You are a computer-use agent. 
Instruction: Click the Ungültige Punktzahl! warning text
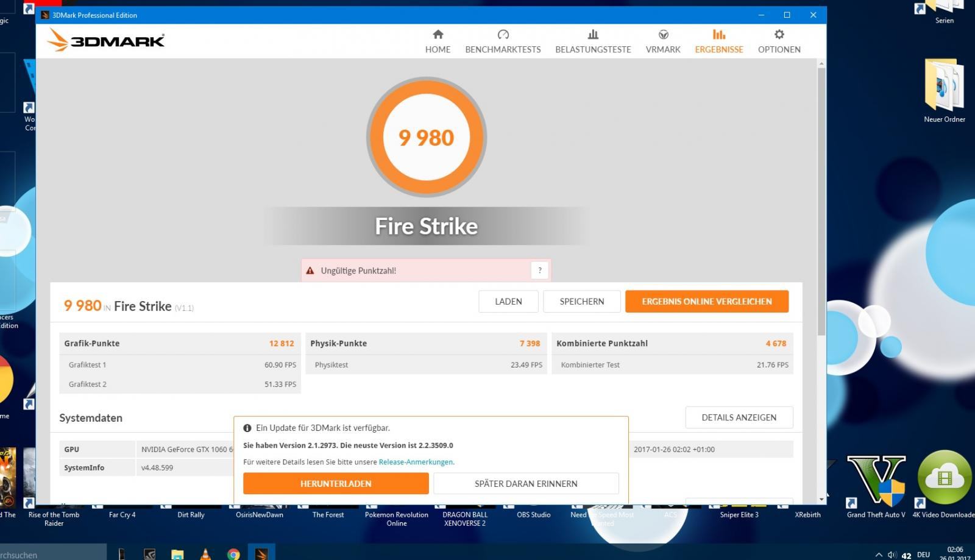358,271
